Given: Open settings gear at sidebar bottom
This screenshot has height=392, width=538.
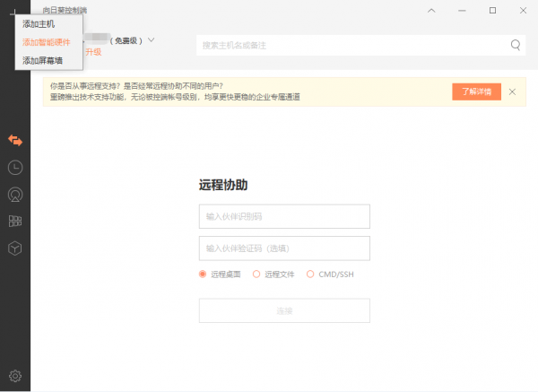Looking at the screenshot, I should [x=14, y=376].
